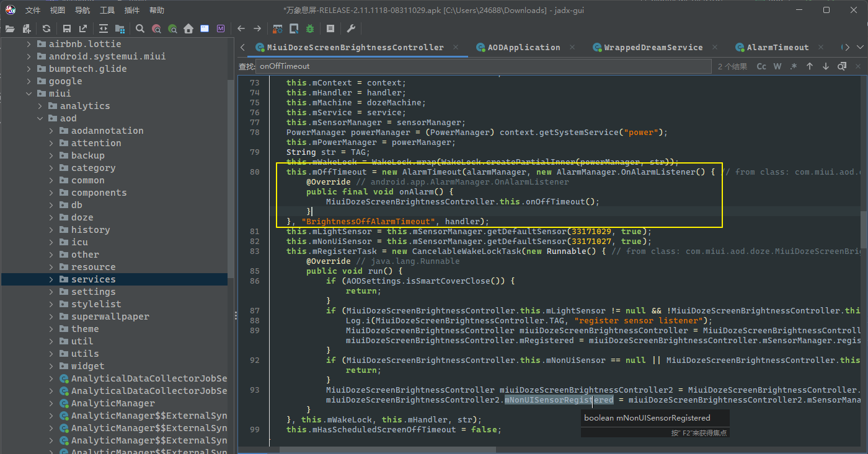868x454 pixels.
Task: Collapse the miui package node
Action: coord(29,94)
